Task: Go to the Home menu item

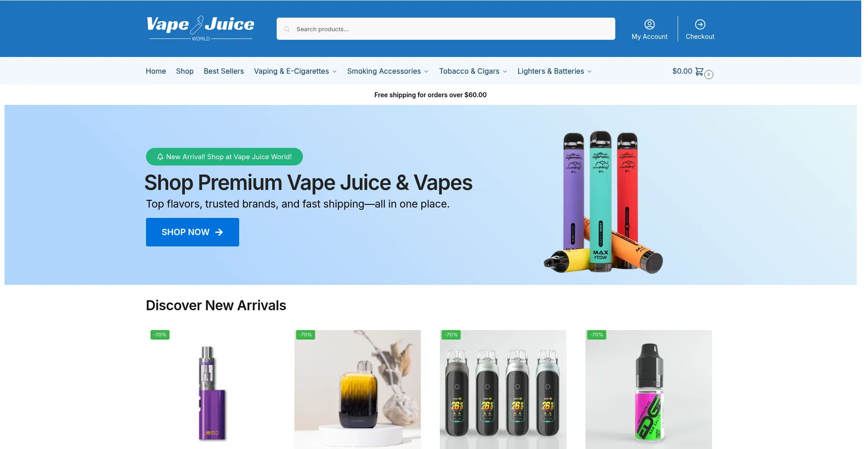Action: 156,71
